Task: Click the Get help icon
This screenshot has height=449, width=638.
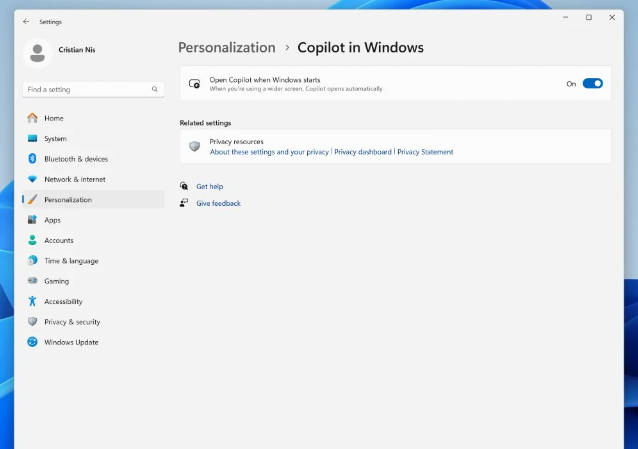Action: coord(184,186)
